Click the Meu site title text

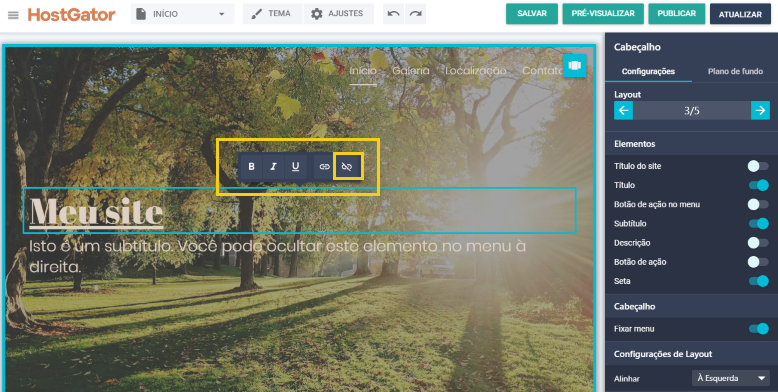click(97, 212)
